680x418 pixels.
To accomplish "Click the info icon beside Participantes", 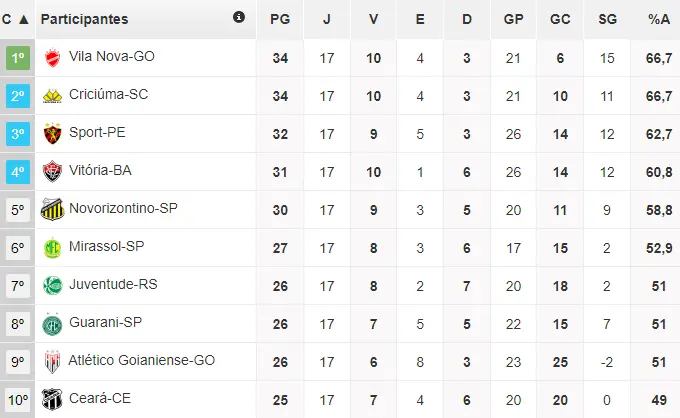I will pos(238,17).
